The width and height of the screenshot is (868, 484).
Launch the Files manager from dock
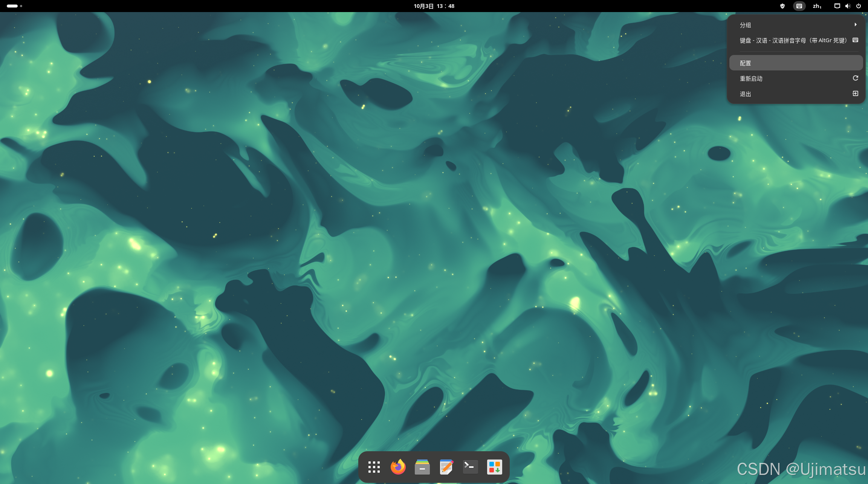[422, 467]
